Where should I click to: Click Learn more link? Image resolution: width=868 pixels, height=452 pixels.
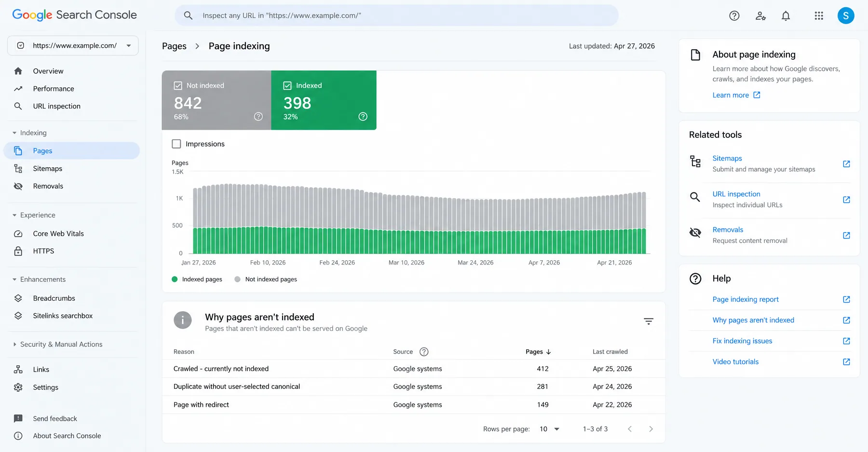[736, 95]
